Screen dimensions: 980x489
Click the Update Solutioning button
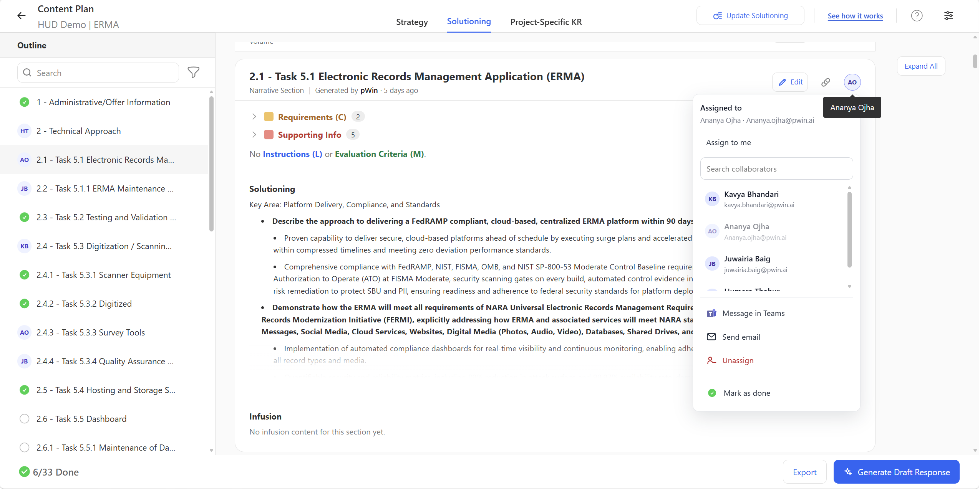(750, 16)
